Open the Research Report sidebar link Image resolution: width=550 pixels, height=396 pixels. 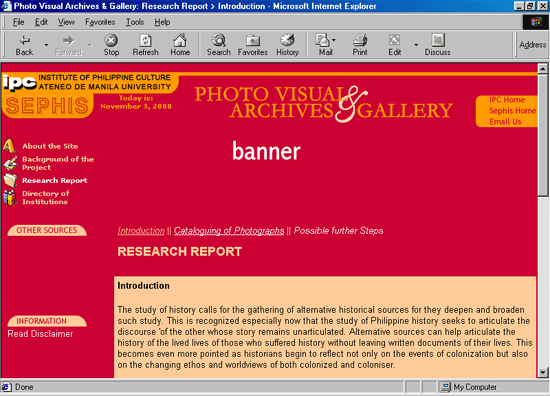point(55,180)
